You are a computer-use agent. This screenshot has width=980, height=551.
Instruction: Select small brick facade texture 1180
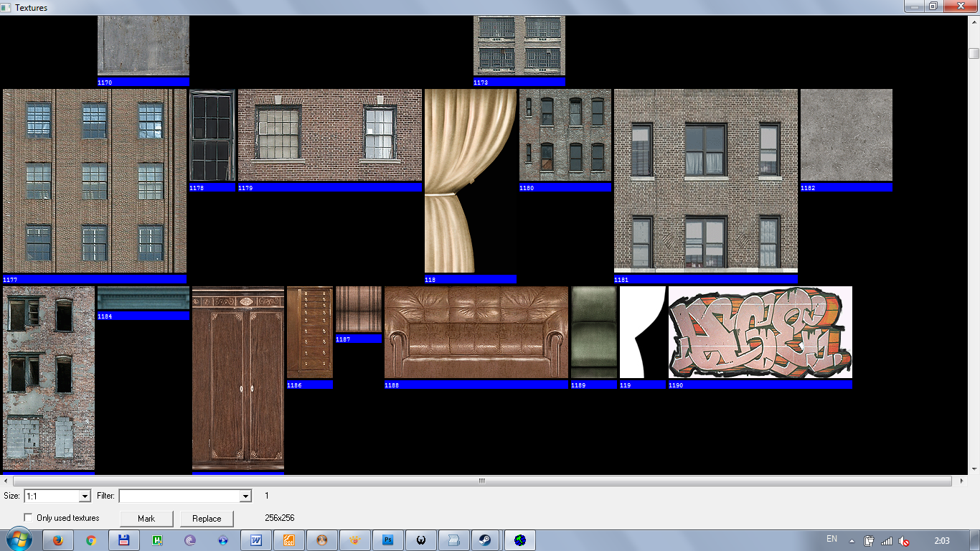(x=565, y=135)
